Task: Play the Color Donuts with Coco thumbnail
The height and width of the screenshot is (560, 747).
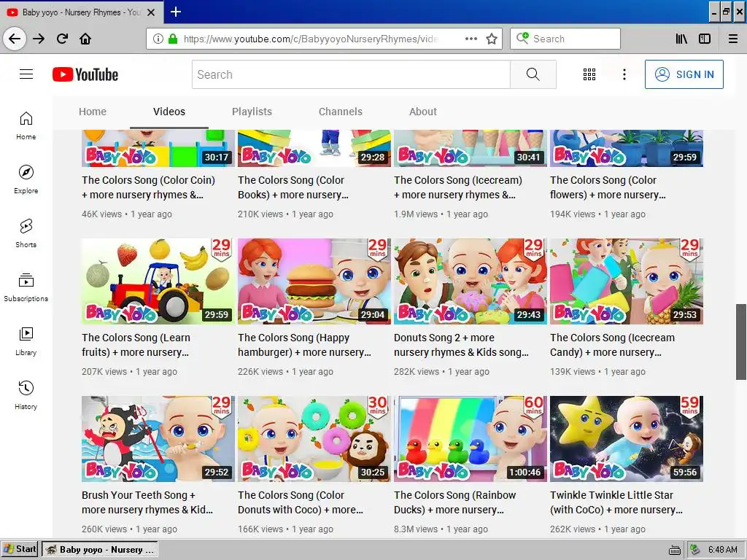Action: tap(314, 439)
